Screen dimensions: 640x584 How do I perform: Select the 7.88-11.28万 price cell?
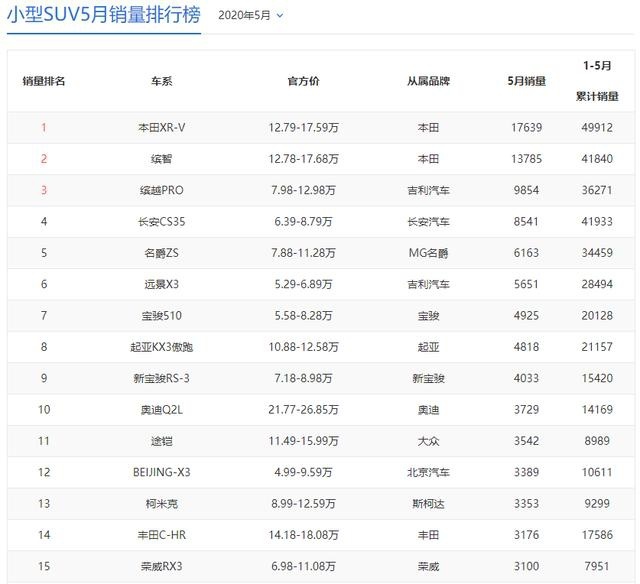[303, 253]
